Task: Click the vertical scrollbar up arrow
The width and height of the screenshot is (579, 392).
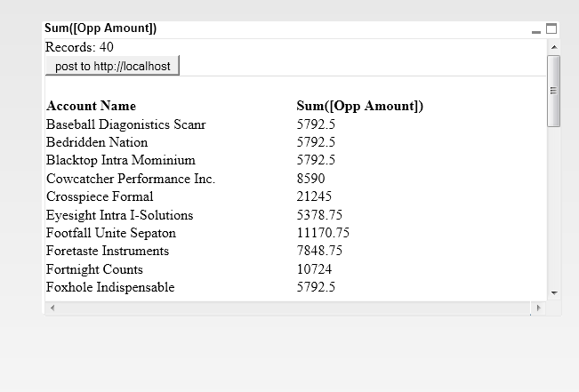Action: 554,46
